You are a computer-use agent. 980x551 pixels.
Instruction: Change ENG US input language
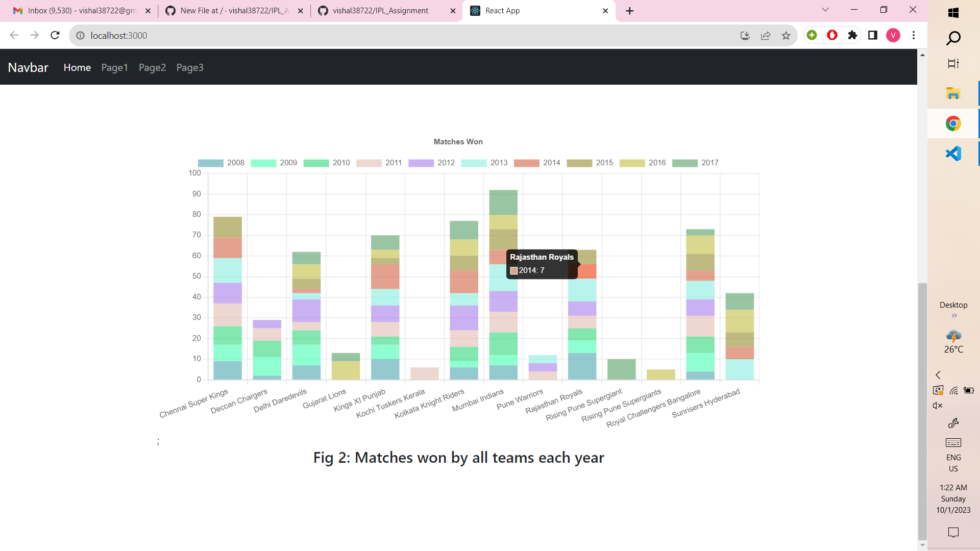click(x=953, y=463)
